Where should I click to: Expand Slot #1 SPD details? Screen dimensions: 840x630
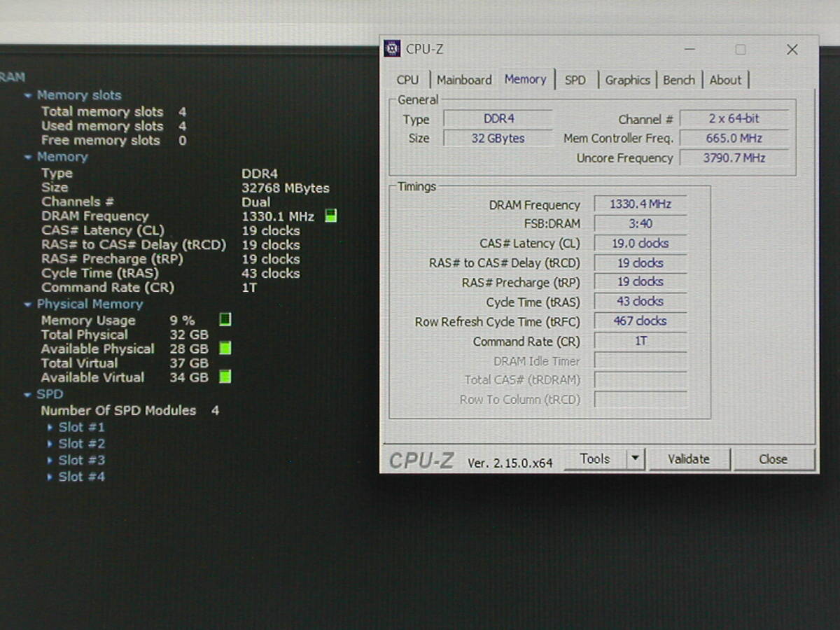(x=50, y=427)
